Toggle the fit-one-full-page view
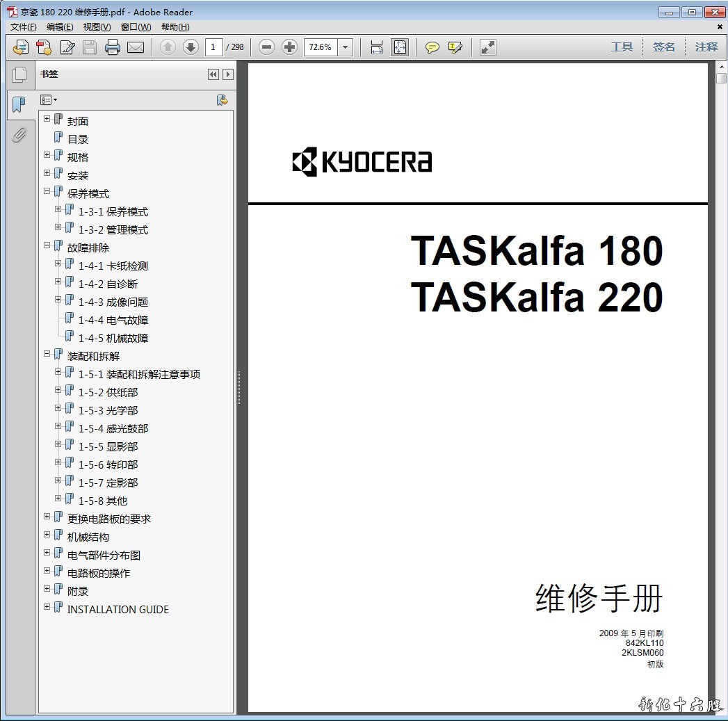728x721 pixels. pyautogui.click(x=400, y=47)
